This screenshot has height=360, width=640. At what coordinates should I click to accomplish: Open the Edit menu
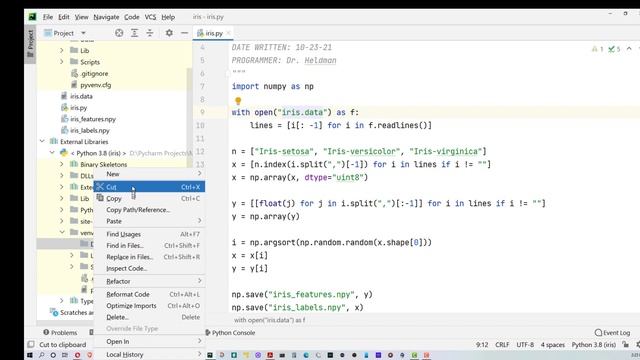(64, 17)
